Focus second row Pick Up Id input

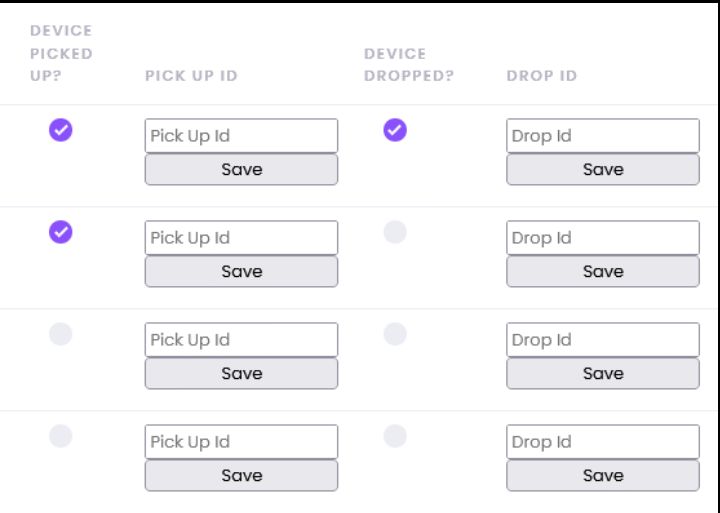point(241,238)
